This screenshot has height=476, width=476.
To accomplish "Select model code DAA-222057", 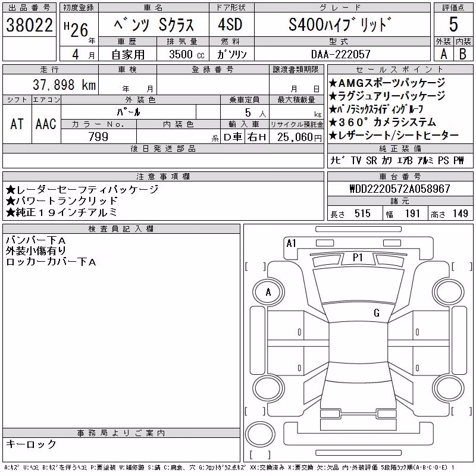I will pyautogui.click(x=341, y=54).
